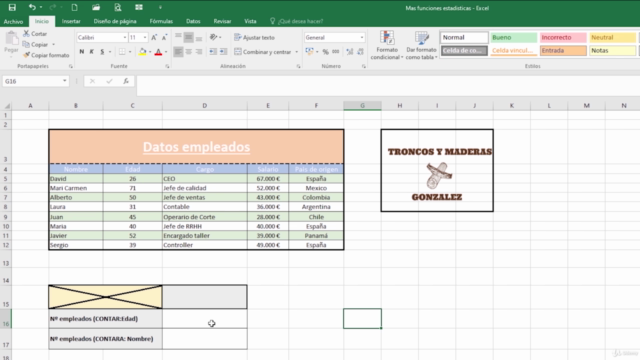640x360 pixels.
Task: Increase font size with the larger A
Action: click(x=154, y=38)
